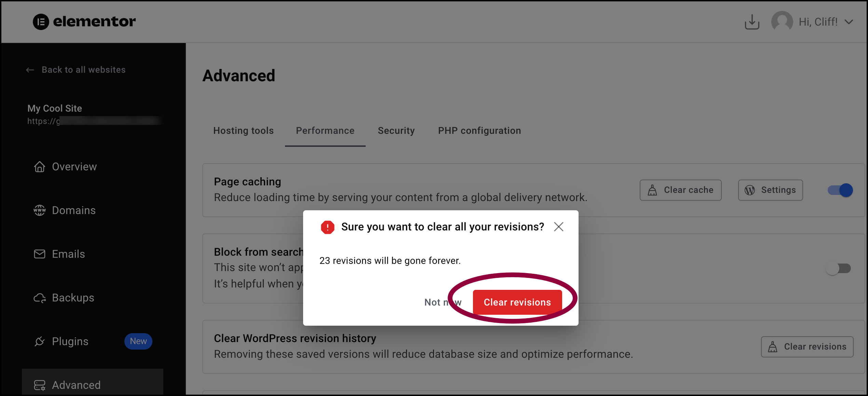Image resolution: width=868 pixels, height=396 pixels.
Task: Select the Performance tab
Action: point(325,130)
